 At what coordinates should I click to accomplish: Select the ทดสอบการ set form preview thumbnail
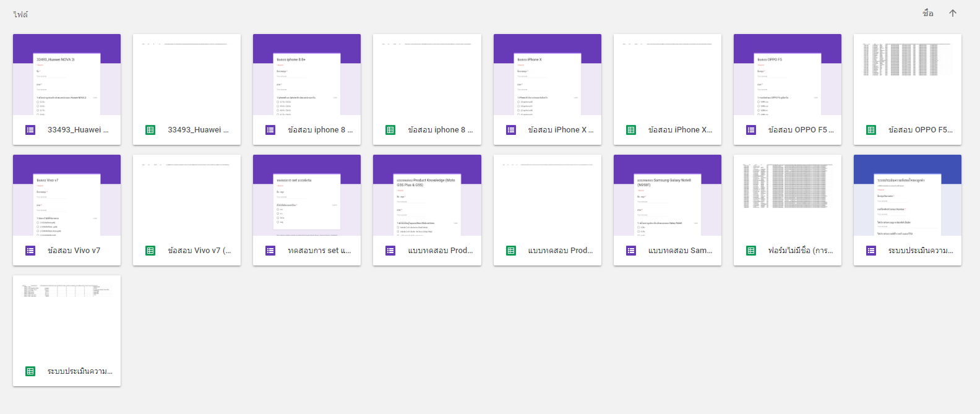tap(307, 195)
